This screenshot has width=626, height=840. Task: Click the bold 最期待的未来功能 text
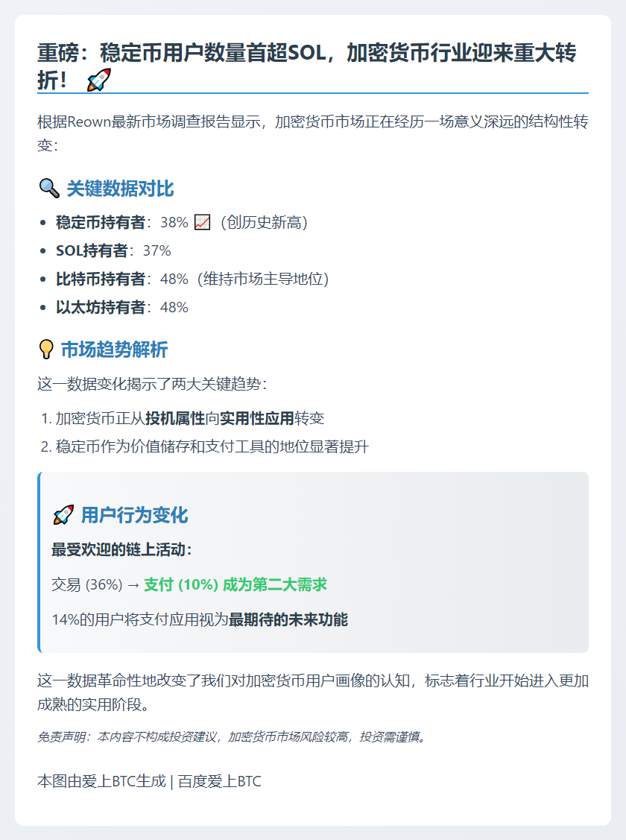[288, 620]
